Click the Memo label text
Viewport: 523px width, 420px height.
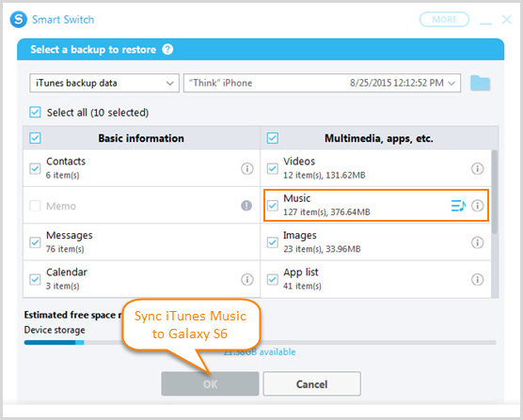61,206
